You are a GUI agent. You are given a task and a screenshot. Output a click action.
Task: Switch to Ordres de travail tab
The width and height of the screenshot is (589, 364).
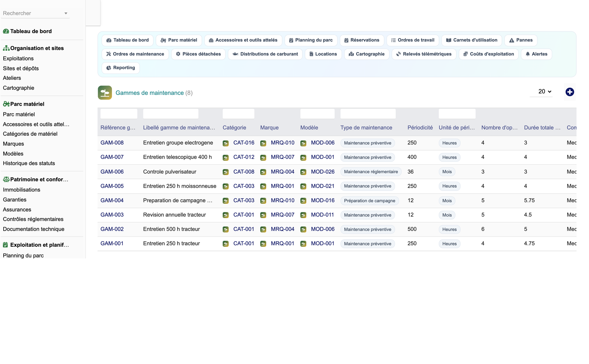click(x=413, y=40)
